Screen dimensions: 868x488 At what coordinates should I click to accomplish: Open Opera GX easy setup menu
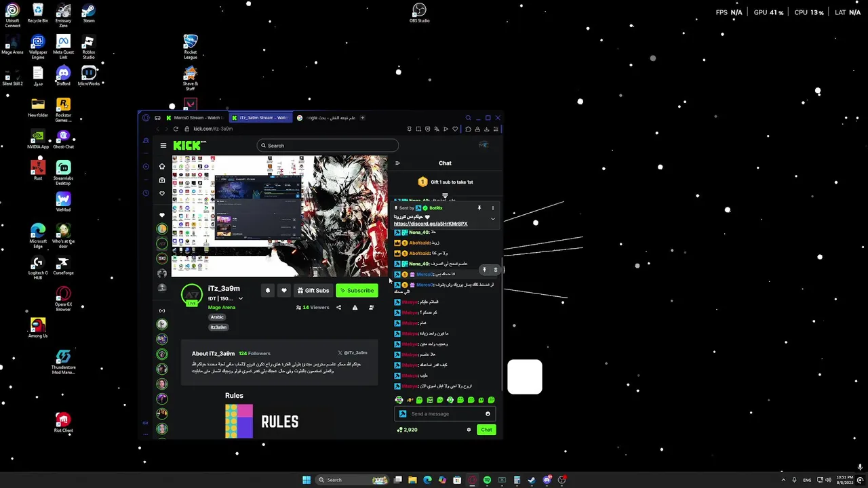tap(496, 129)
